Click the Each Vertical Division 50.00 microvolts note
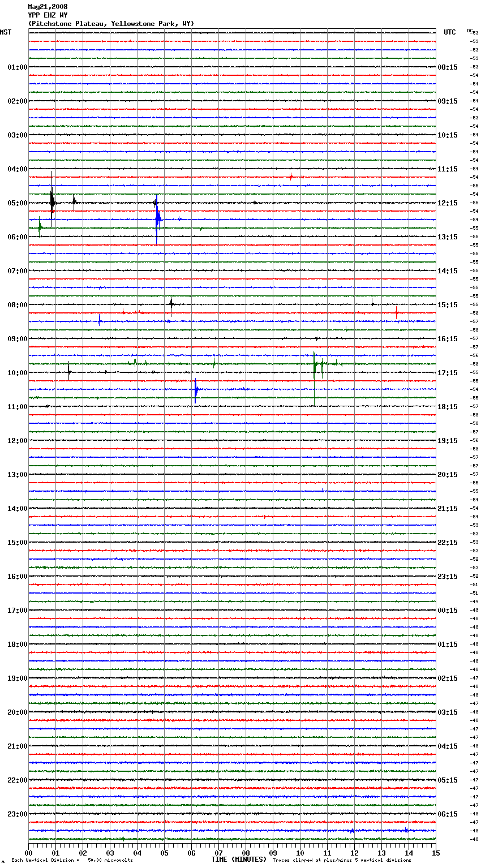The image size is (481, 868). 72,861
